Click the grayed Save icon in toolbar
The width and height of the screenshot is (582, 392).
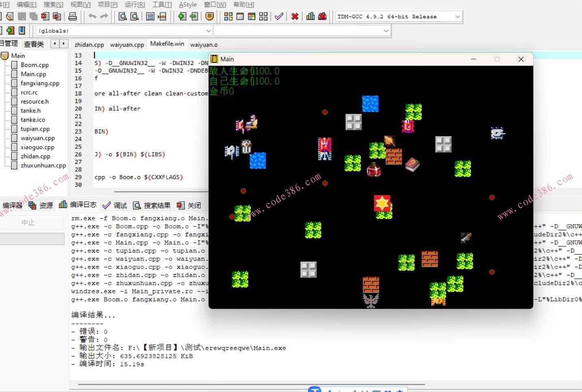[22, 16]
